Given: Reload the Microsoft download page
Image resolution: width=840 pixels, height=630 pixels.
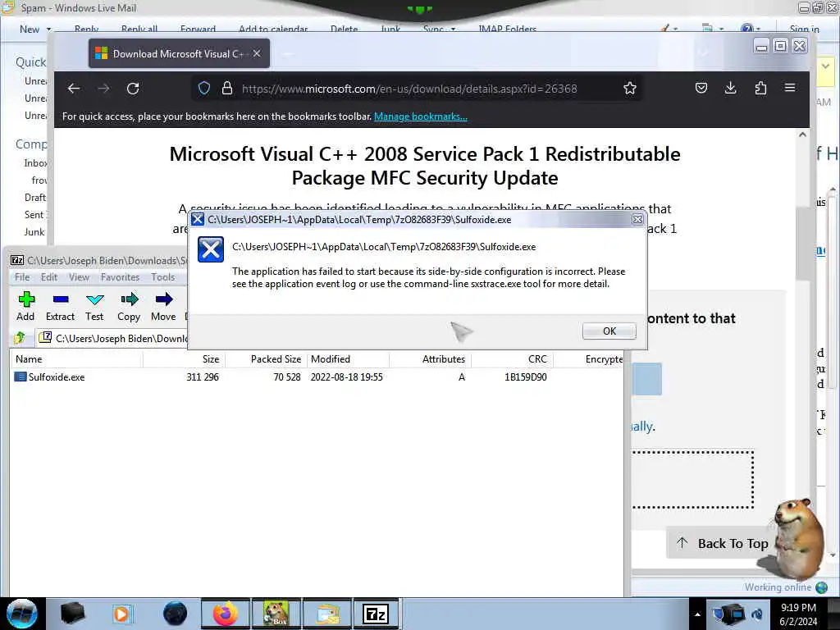Looking at the screenshot, I should coord(133,89).
